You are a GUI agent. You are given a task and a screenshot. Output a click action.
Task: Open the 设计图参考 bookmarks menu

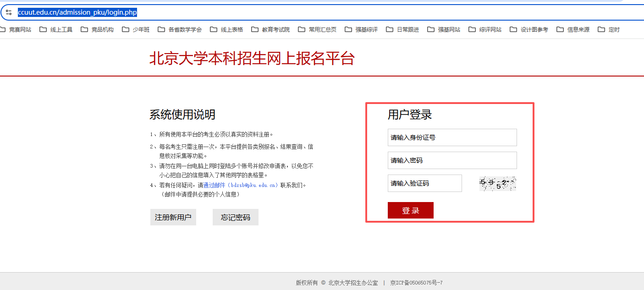click(x=529, y=30)
